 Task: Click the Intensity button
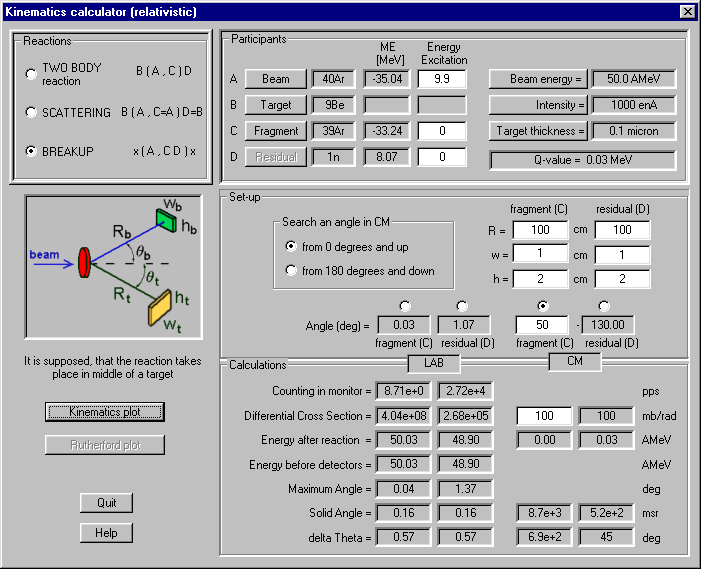tap(536, 105)
